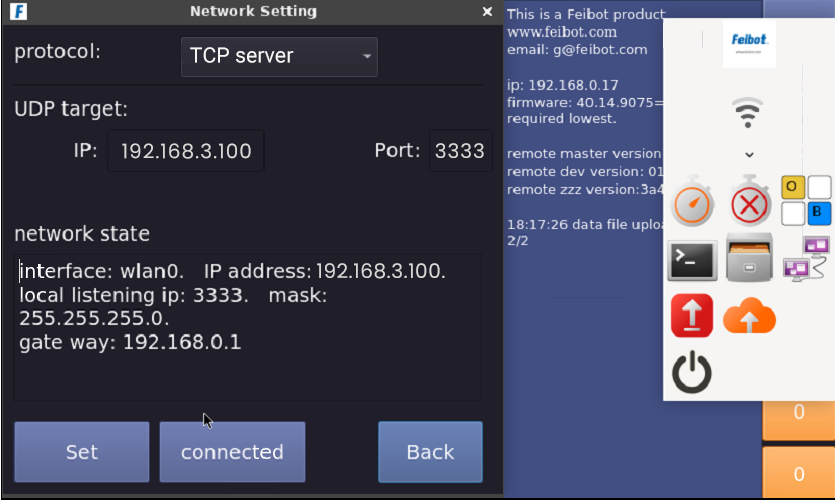Open the O/B color grid icon
Viewport: 835px width, 500px height.
click(806, 200)
